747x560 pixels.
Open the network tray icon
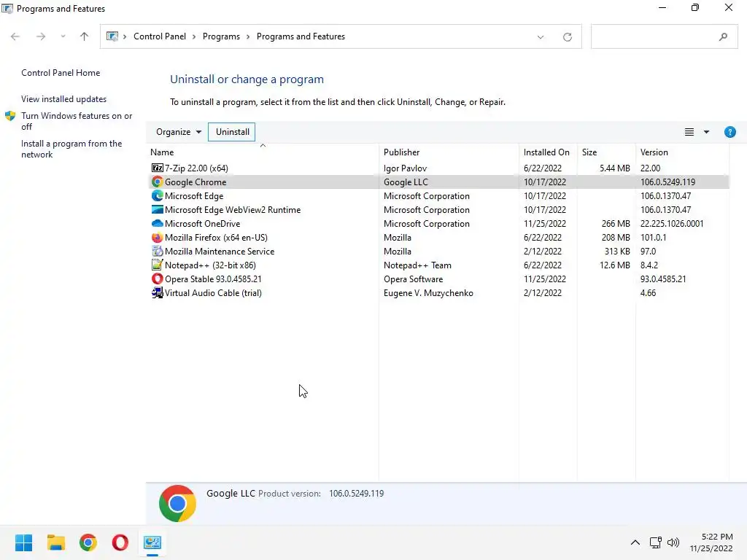pyautogui.click(x=656, y=542)
